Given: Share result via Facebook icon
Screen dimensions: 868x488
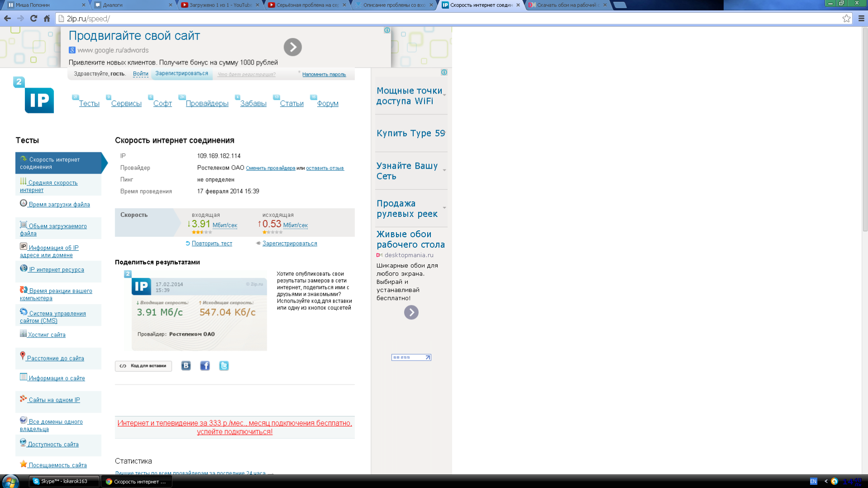Looking at the screenshot, I should (x=205, y=366).
